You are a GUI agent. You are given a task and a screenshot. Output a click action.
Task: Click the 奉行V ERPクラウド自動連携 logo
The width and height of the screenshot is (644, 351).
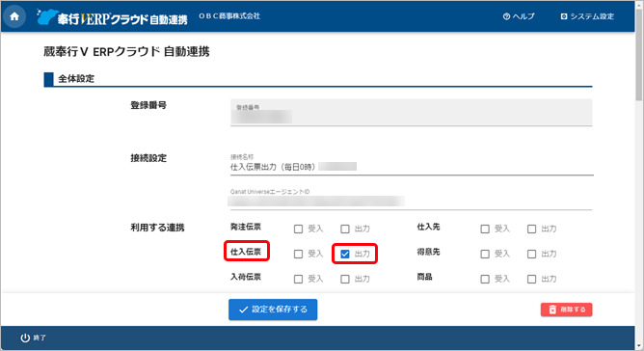112,17
